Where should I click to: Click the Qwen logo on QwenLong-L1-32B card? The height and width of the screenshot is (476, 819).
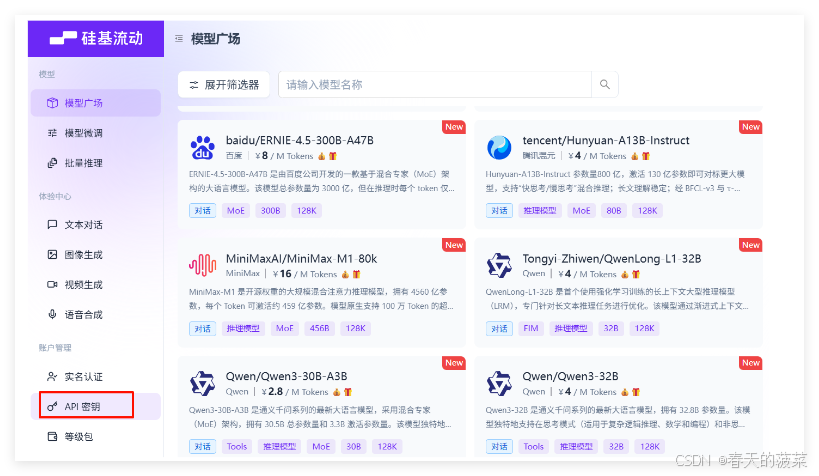(x=499, y=265)
